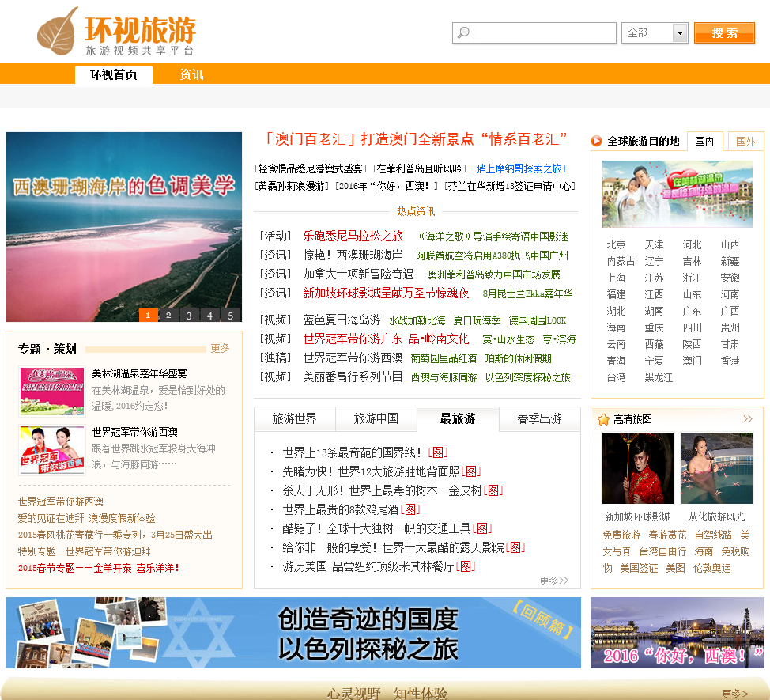Open 美丽番禺行系列节目 video link
The image size is (770, 700).
click(353, 376)
